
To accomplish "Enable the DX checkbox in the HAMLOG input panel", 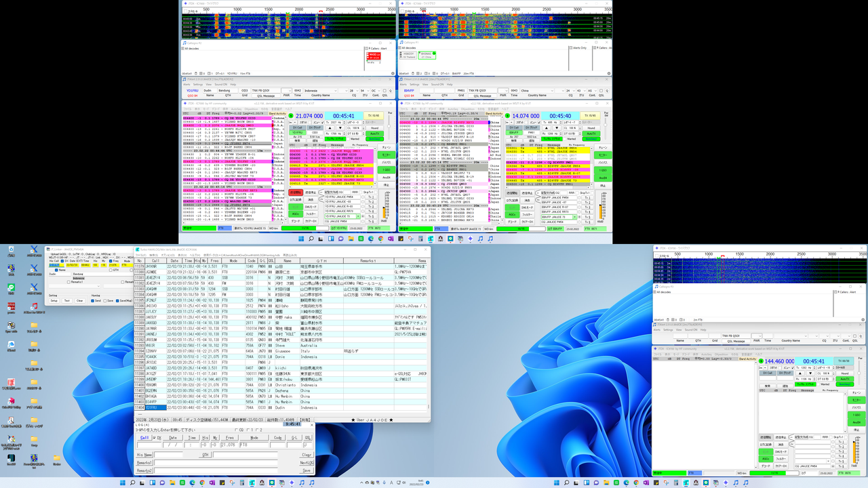I will click(154, 438).
